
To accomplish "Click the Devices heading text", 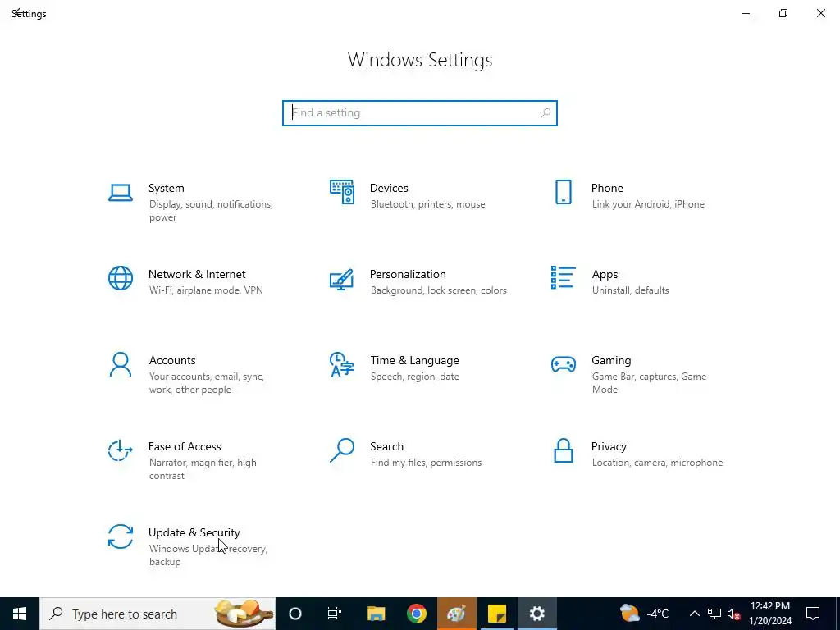I will click(389, 188).
